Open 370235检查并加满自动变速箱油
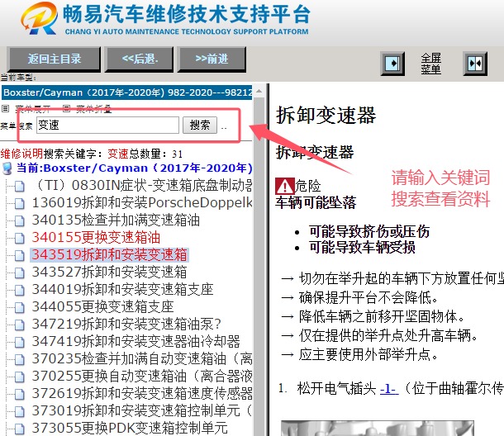 [x=142, y=359]
